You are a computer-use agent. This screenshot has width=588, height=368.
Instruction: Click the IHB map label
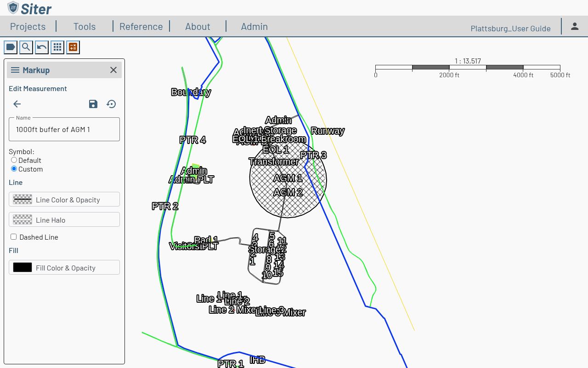257,360
